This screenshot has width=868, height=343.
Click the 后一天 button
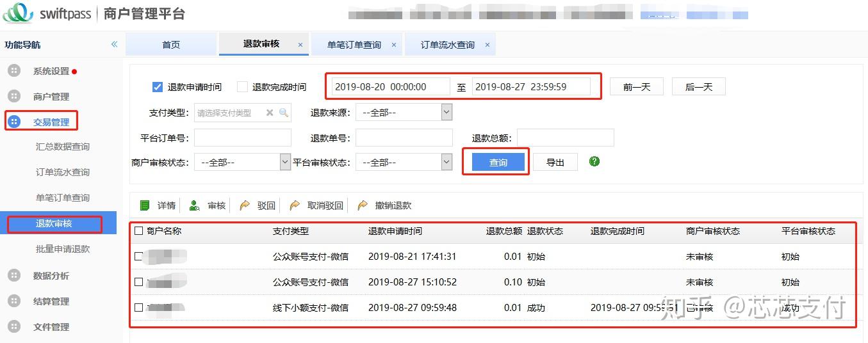pos(699,87)
